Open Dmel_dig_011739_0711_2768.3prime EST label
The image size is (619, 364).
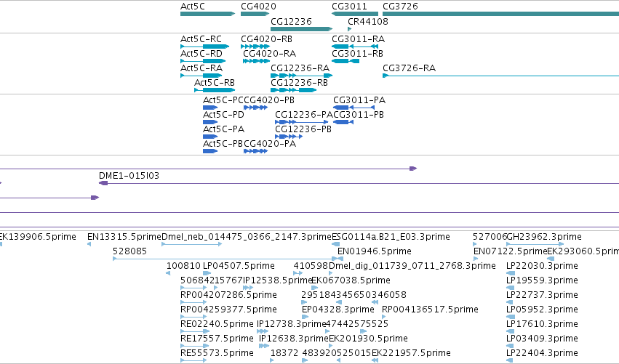click(412, 266)
